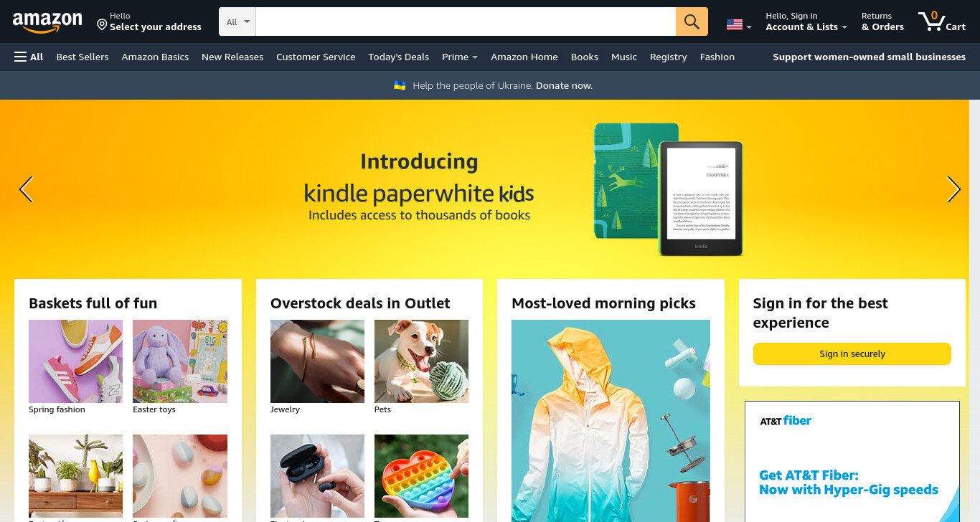This screenshot has width=980, height=522.
Task: Show the previous banner with left arrow
Action: pos(26,189)
